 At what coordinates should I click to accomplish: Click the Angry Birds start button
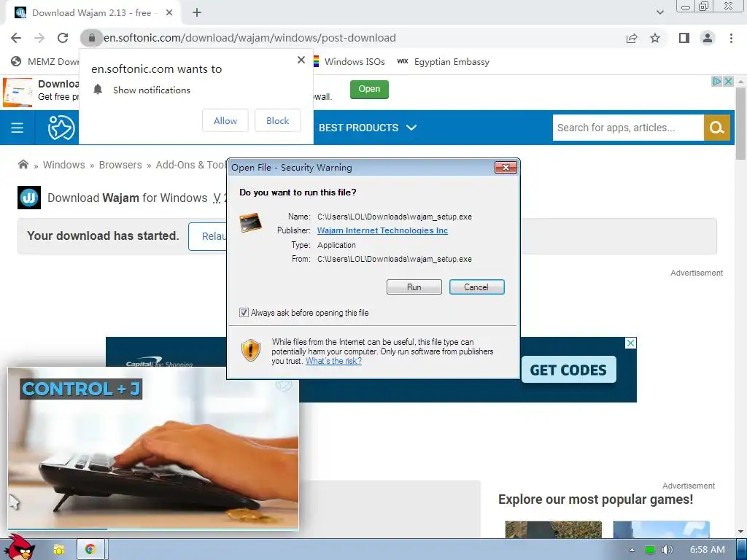point(18,548)
